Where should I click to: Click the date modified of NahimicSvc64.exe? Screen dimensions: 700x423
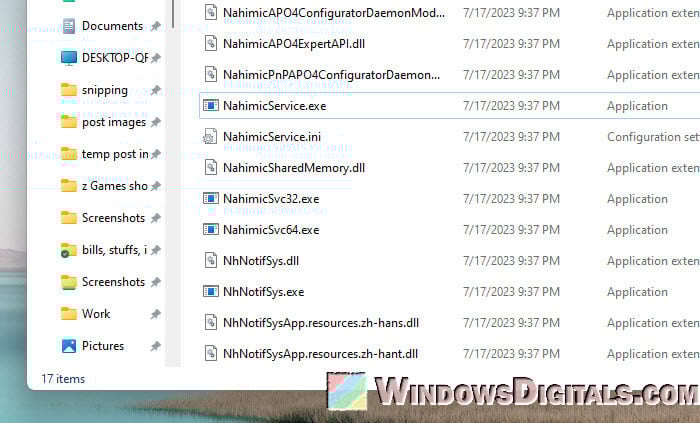point(511,230)
